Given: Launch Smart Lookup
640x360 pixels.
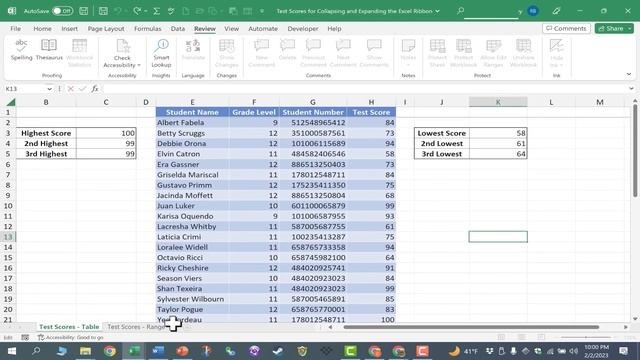Looking at the screenshot, I should click(161, 53).
